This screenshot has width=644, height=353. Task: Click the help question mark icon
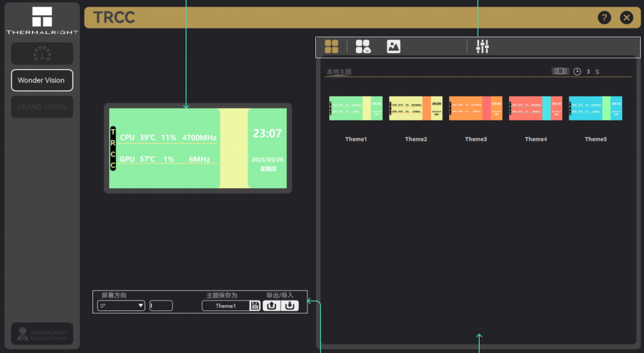604,18
